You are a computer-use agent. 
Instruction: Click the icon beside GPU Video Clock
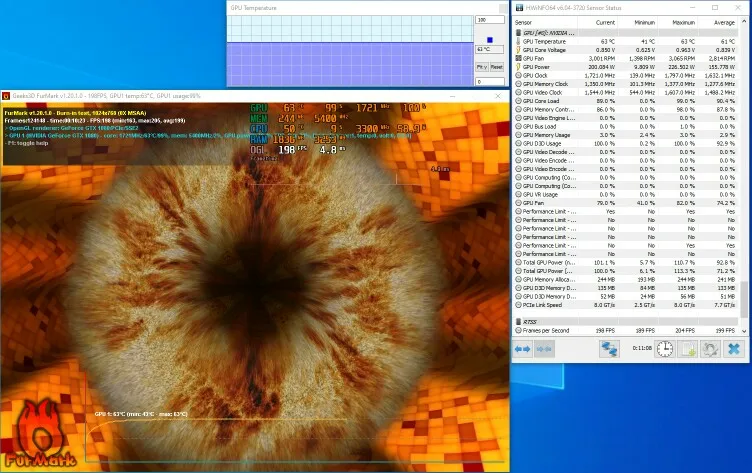tap(518, 92)
